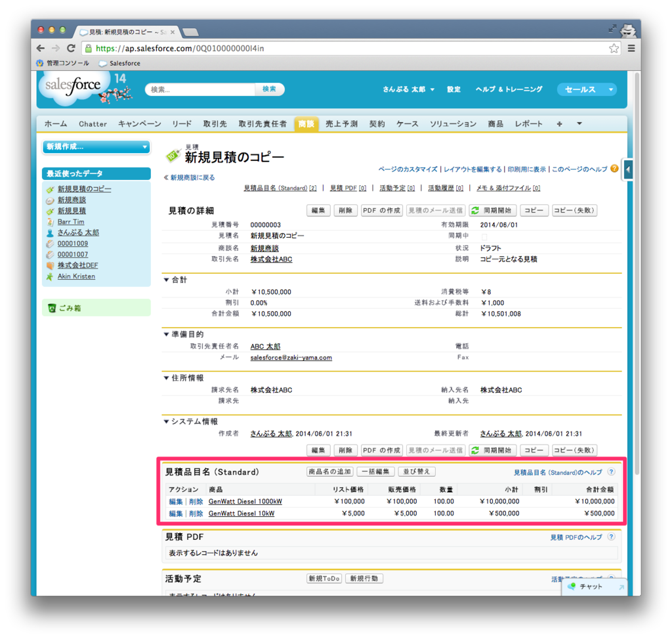Open Salesforce bookmark in bookmarks bar
This screenshot has width=672, height=639.
[x=119, y=63]
